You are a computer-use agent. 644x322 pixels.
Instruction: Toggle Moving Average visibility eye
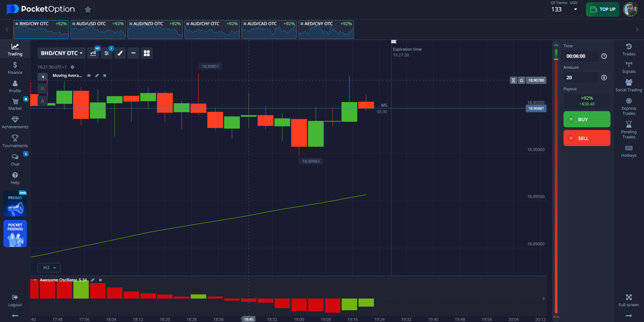tap(89, 76)
